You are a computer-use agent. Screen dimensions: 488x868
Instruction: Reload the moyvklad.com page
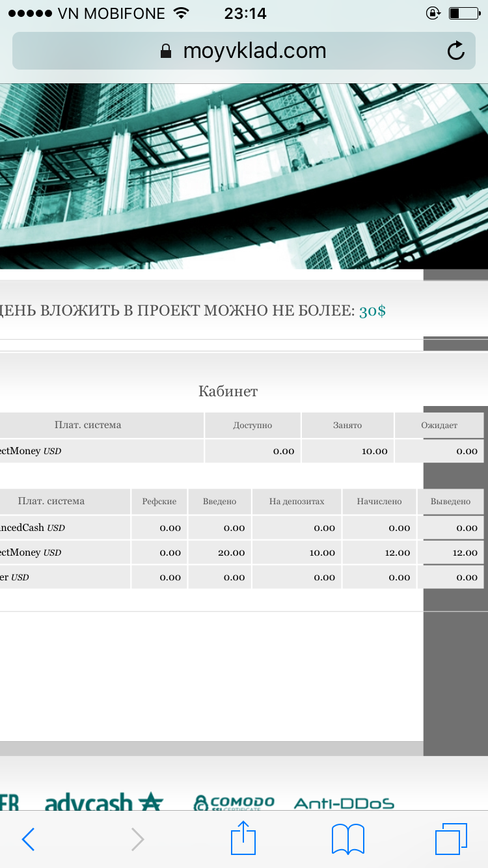[456, 51]
